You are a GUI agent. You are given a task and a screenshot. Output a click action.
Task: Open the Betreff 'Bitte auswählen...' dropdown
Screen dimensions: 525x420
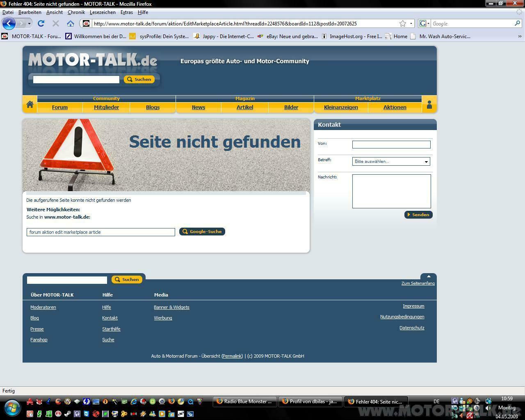point(391,161)
